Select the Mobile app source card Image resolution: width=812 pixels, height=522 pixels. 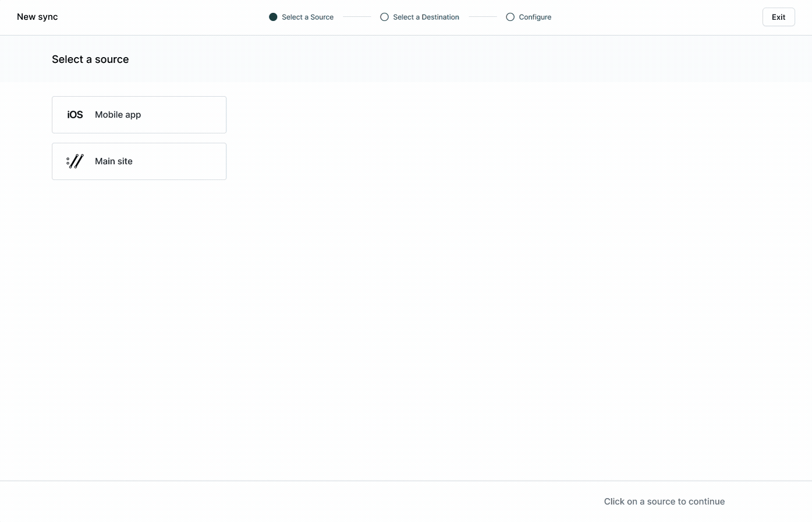tap(139, 114)
